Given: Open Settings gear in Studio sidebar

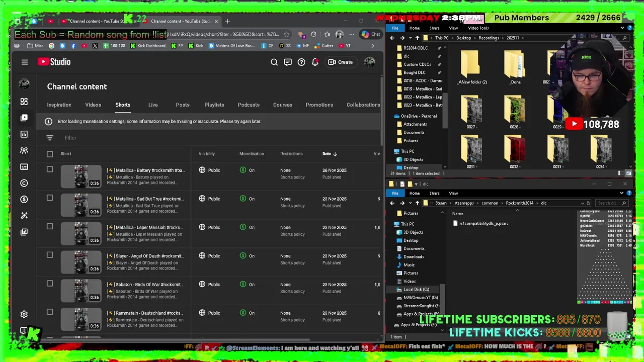Looking at the screenshot, I should click(24, 314).
